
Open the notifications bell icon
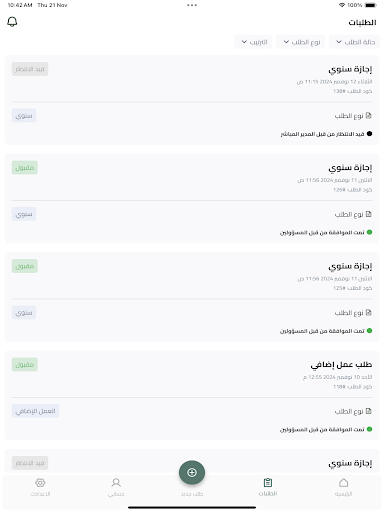tap(12, 22)
